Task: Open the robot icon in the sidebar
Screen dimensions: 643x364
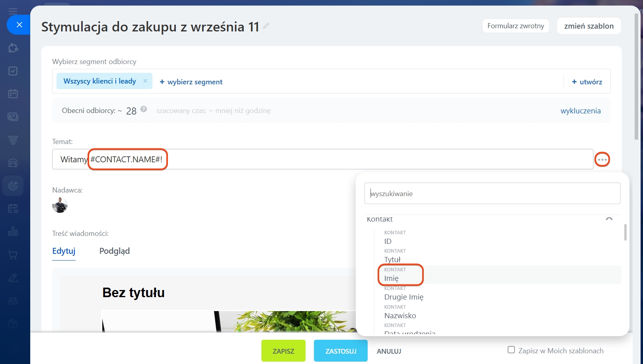Action: 13,300
